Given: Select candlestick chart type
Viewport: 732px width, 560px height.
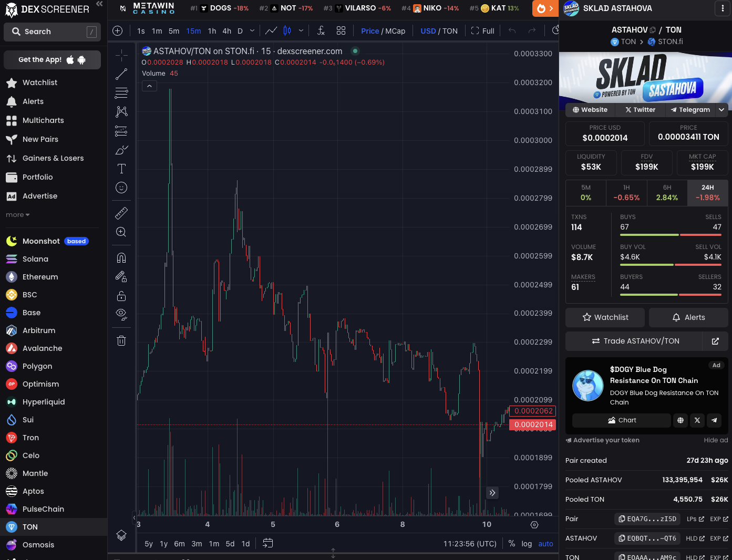Looking at the screenshot, I should (x=287, y=31).
